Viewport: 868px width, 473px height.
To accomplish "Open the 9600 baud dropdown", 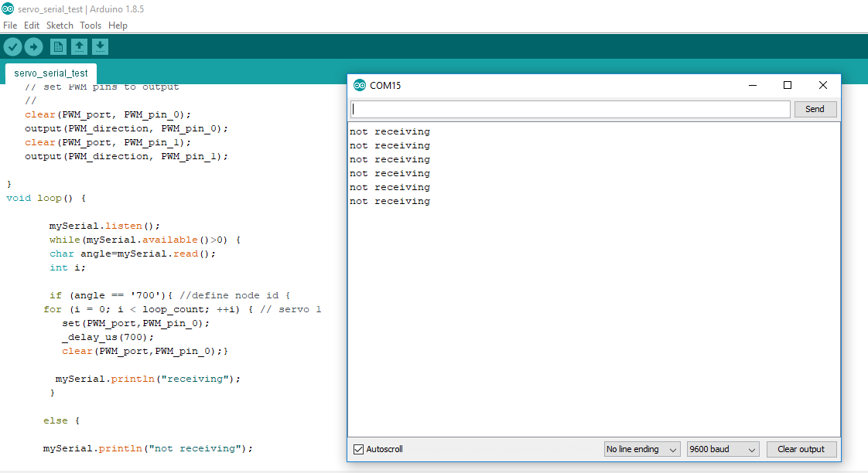I will [x=723, y=449].
